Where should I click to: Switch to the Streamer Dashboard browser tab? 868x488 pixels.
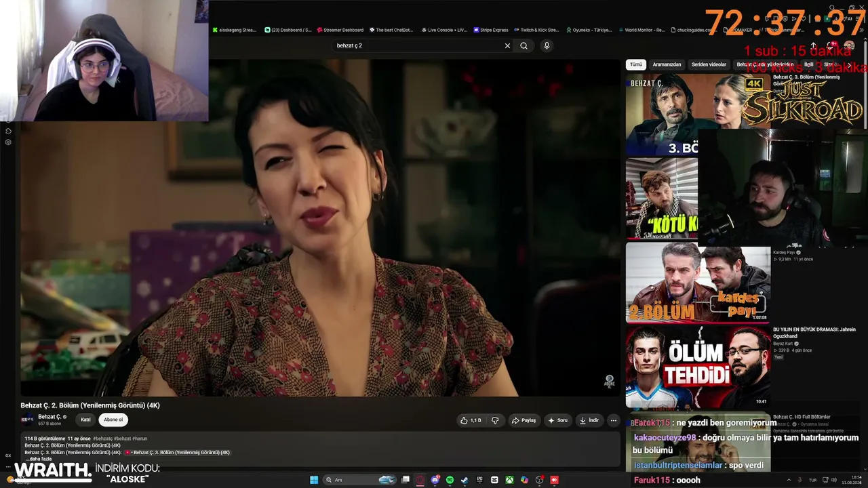(x=340, y=30)
